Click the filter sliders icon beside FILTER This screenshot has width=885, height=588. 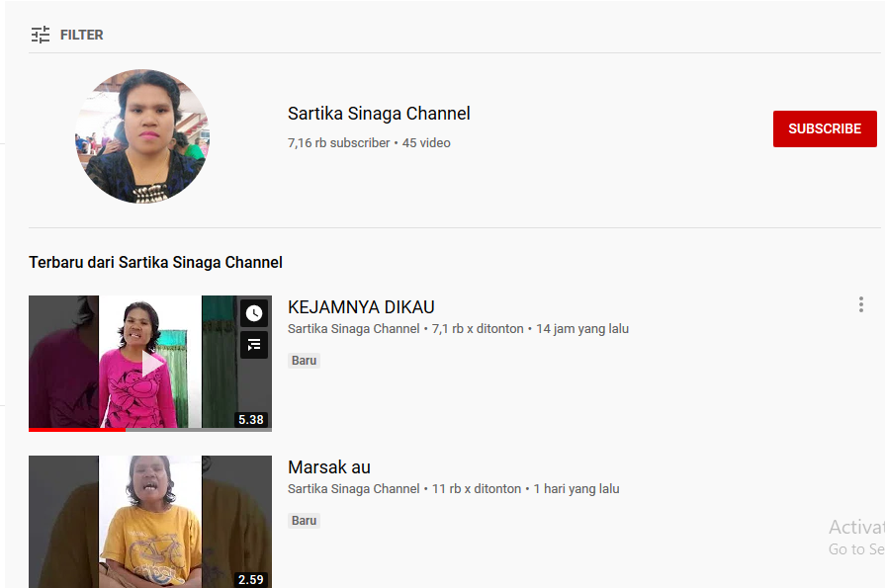(41, 34)
